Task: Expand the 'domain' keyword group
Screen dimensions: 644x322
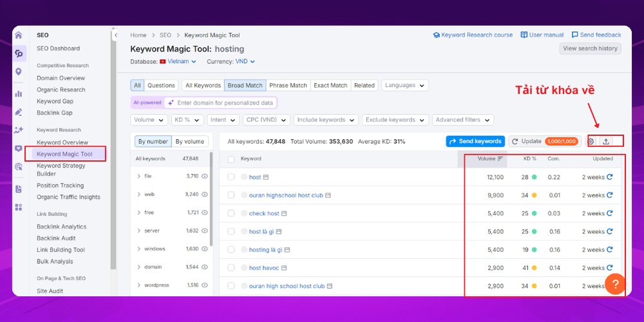Action: (x=139, y=267)
